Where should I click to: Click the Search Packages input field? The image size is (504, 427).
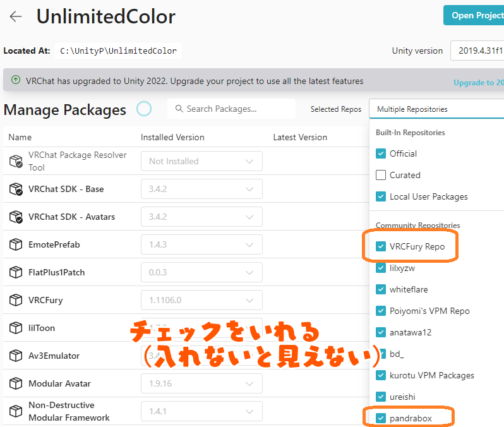231,109
